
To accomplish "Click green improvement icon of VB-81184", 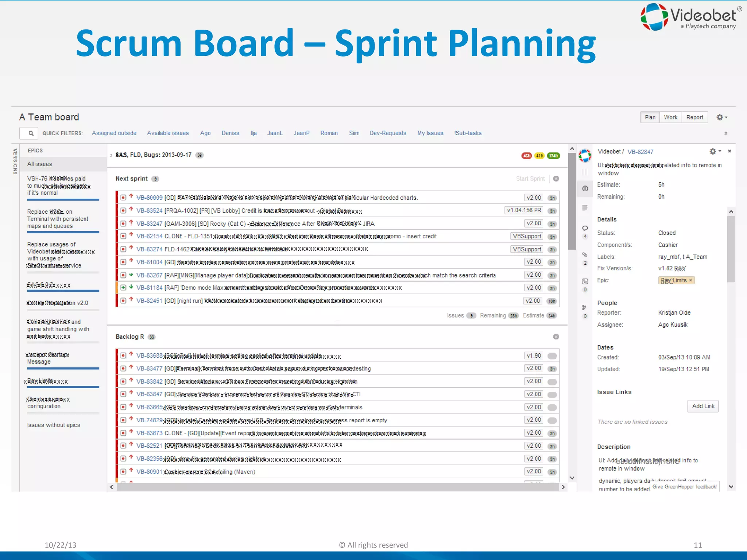I will pyautogui.click(x=123, y=288).
